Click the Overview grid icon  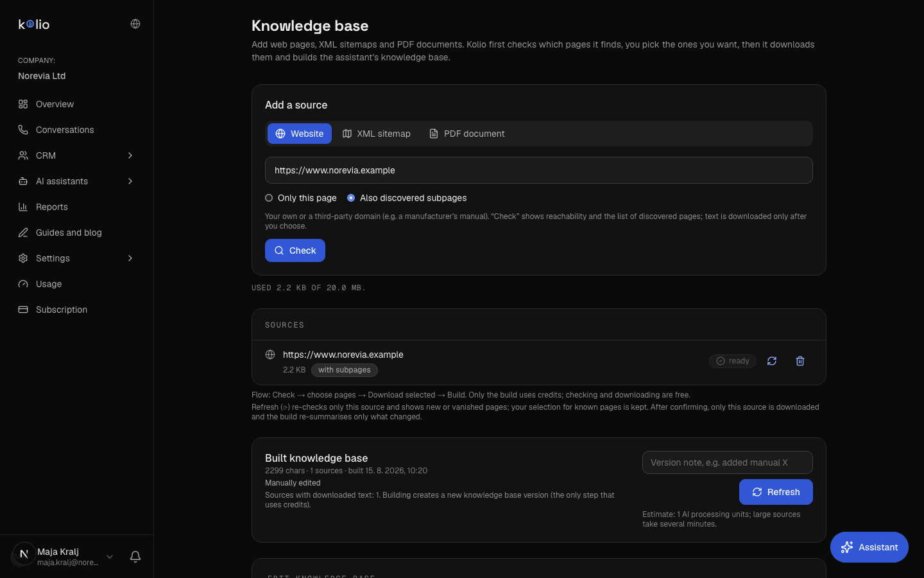[23, 104]
